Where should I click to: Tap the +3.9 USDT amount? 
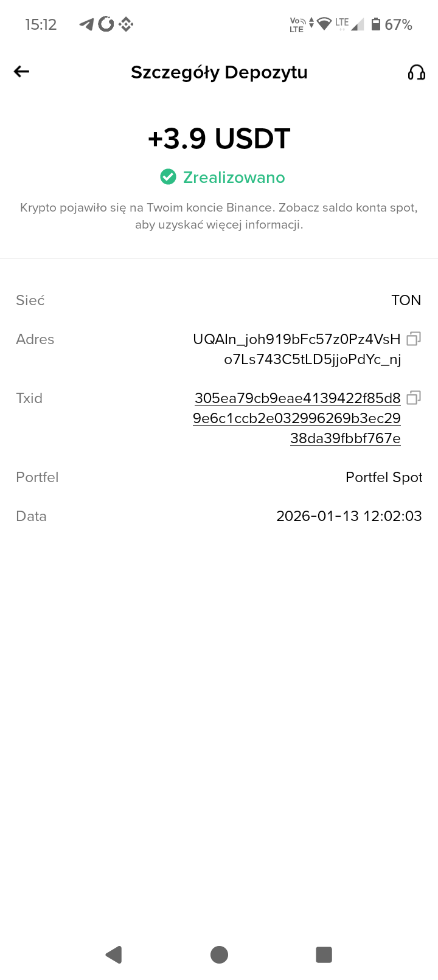[219, 139]
